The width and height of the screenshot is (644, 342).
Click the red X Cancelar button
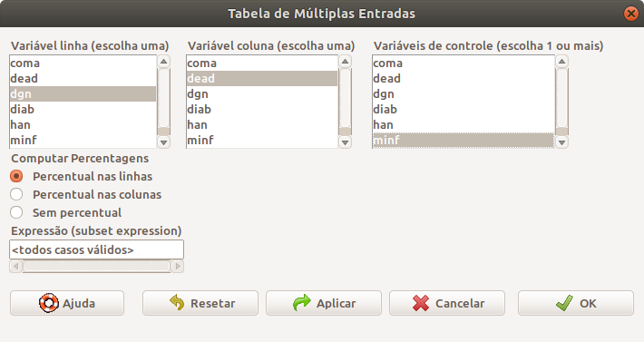(x=447, y=303)
